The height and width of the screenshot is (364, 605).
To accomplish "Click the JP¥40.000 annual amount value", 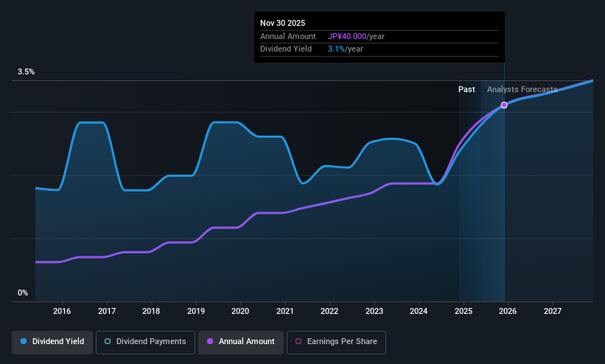I will coord(347,36).
